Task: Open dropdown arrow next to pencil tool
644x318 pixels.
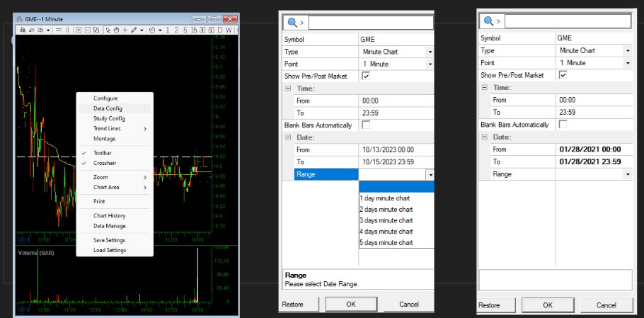Action: tap(142, 30)
